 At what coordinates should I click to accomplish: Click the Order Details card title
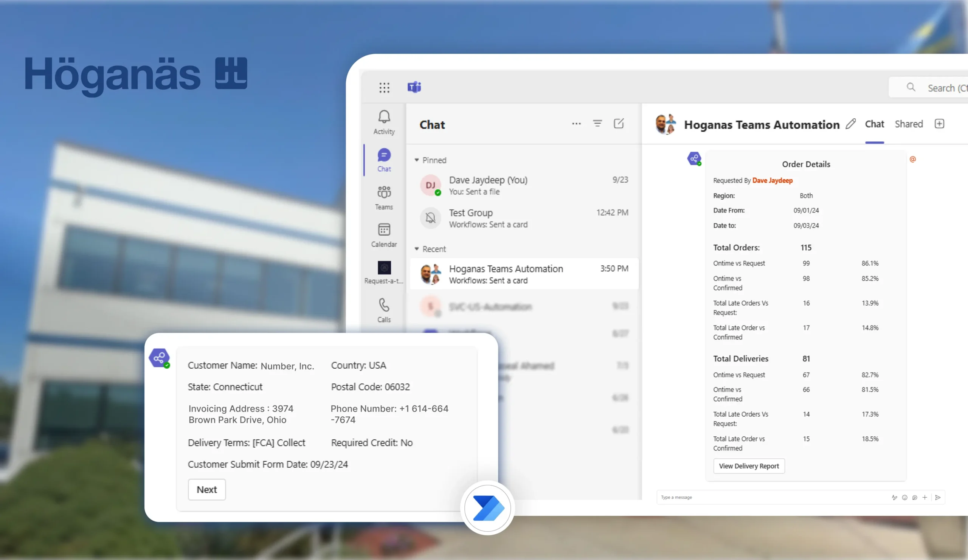tap(806, 164)
